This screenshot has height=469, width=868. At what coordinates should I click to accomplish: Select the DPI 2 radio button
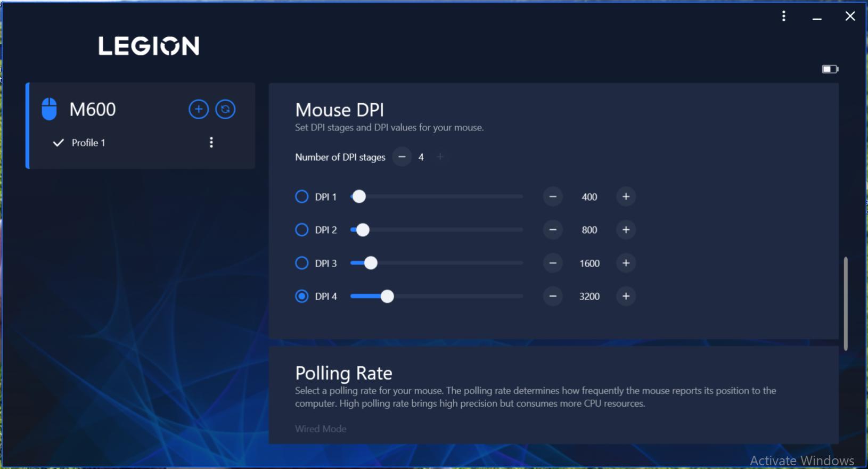tap(302, 230)
